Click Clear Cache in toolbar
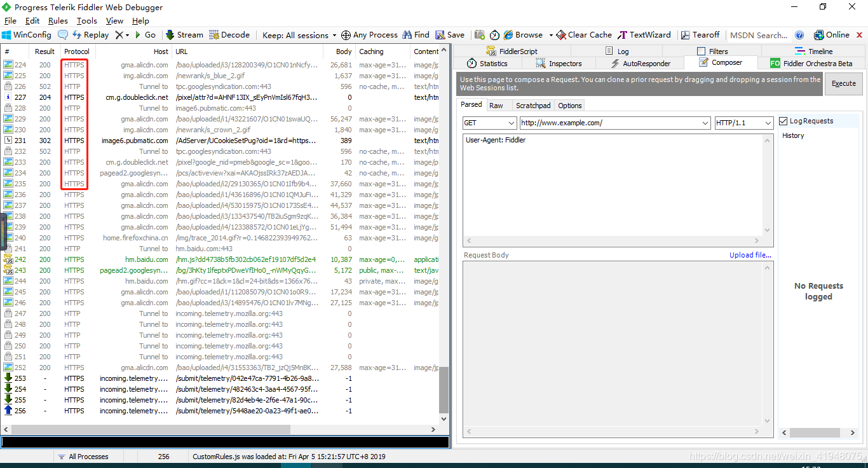 click(583, 35)
